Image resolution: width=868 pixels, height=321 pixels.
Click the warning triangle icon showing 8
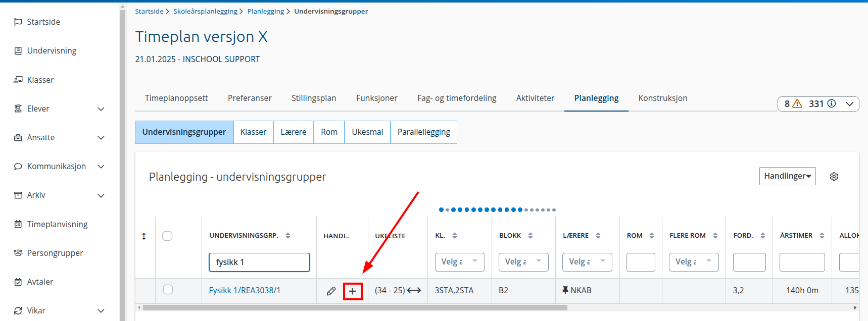pyautogui.click(x=797, y=103)
